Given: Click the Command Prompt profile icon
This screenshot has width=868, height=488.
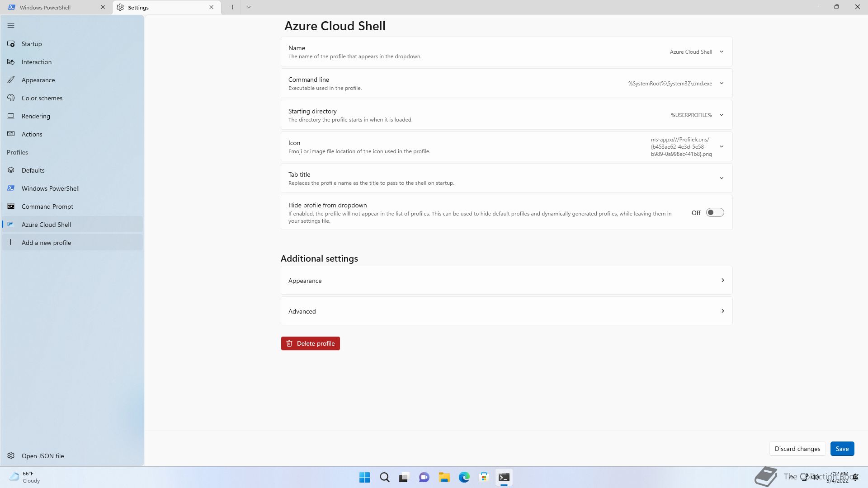Looking at the screenshot, I should [x=11, y=206].
